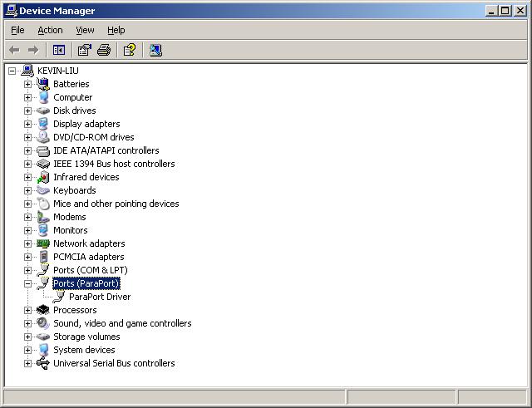The height and width of the screenshot is (408, 532).
Task: Select Storage volumes label
Action: (x=86, y=337)
